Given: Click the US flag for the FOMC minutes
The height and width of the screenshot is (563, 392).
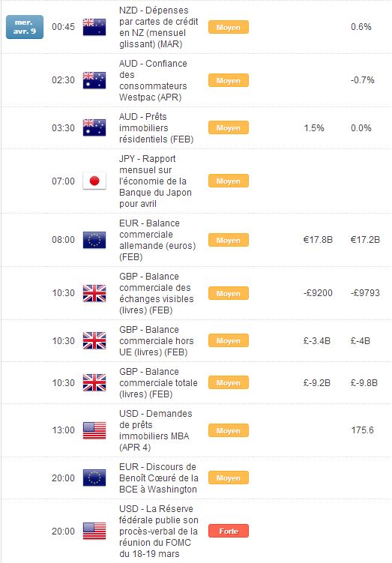Looking at the screenshot, I should [x=94, y=531].
